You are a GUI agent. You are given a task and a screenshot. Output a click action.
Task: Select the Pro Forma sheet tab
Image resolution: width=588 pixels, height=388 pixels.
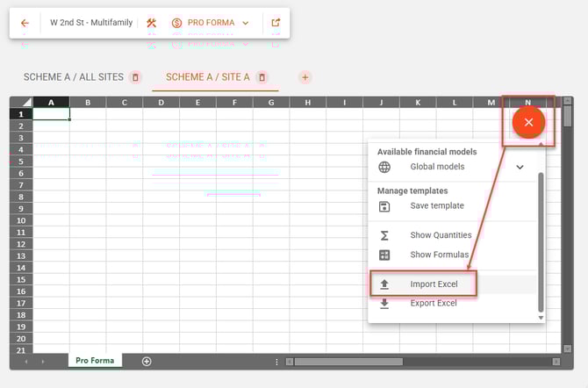point(96,361)
